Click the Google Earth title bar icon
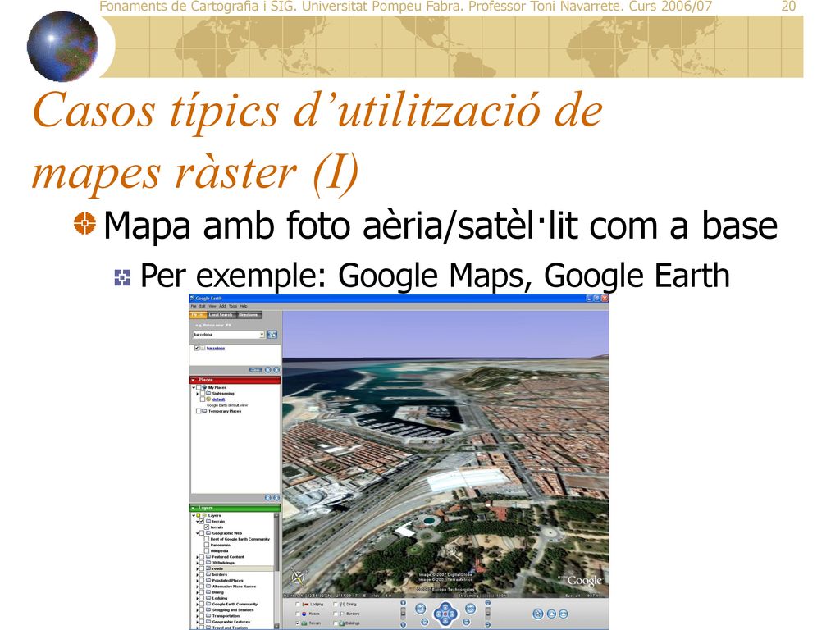Image resolution: width=840 pixels, height=630 pixels. [192, 298]
